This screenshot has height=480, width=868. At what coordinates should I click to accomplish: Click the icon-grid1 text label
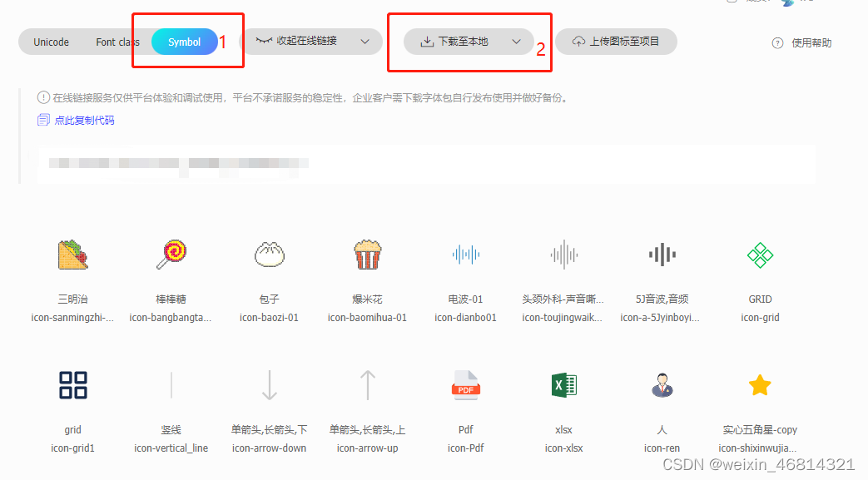(x=72, y=448)
